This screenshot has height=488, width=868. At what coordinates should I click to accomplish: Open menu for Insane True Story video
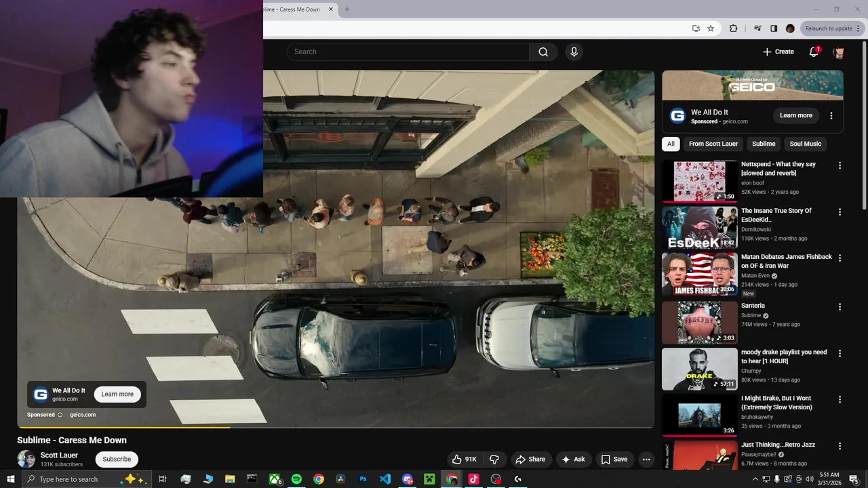[840, 212]
